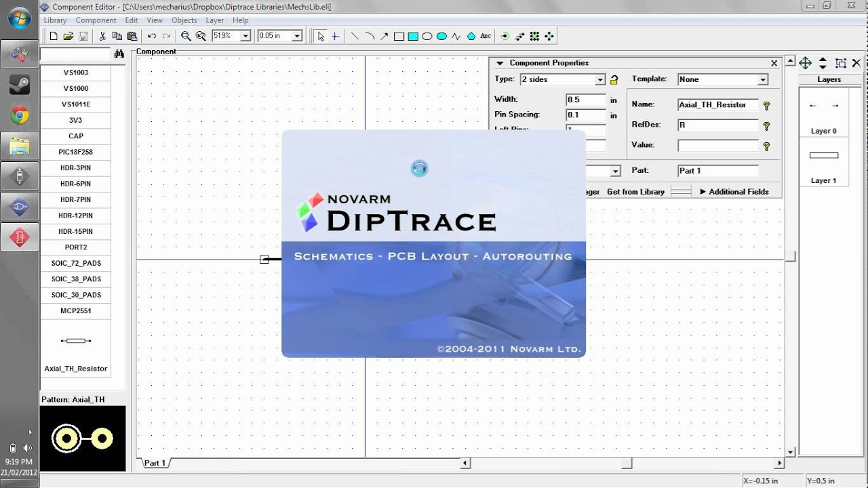Click the Save floppy disk icon
This screenshot has width=868, height=488.
(83, 36)
